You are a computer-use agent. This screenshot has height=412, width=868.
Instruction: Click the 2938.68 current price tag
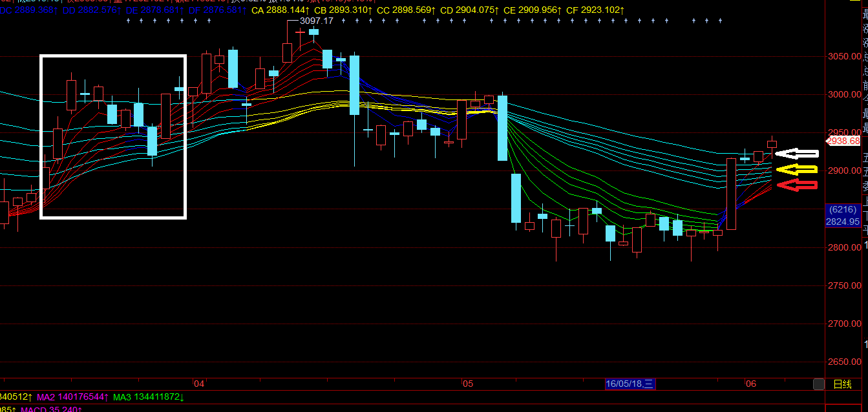tap(843, 141)
